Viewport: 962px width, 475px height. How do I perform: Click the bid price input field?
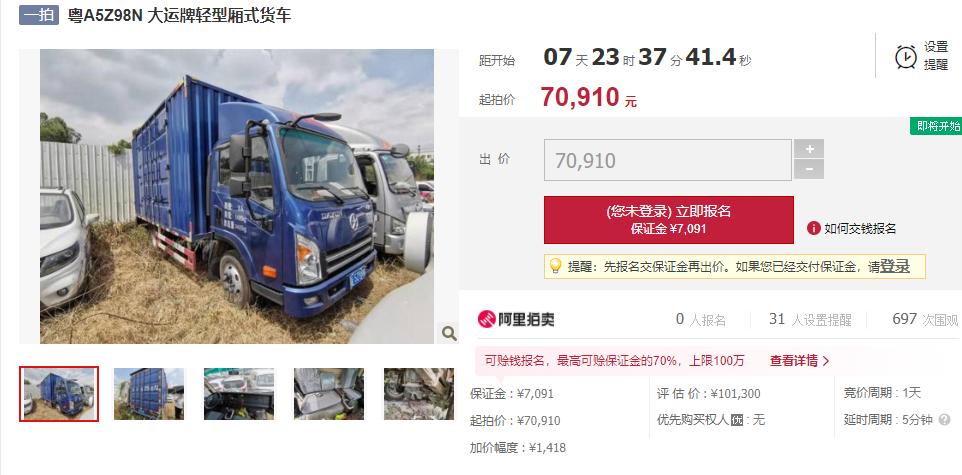668,160
